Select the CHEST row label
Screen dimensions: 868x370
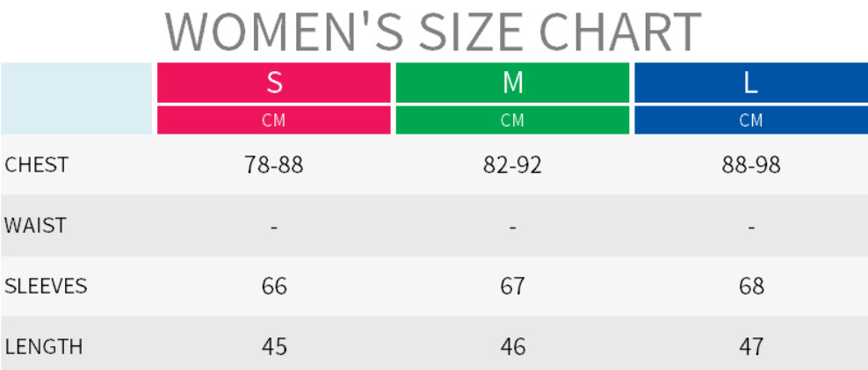(x=36, y=165)
